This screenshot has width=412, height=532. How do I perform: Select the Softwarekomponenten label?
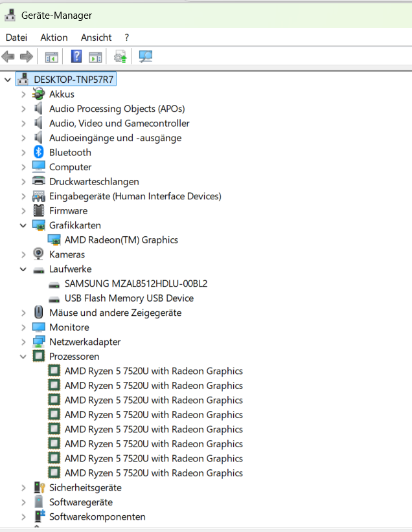(97, 516)
